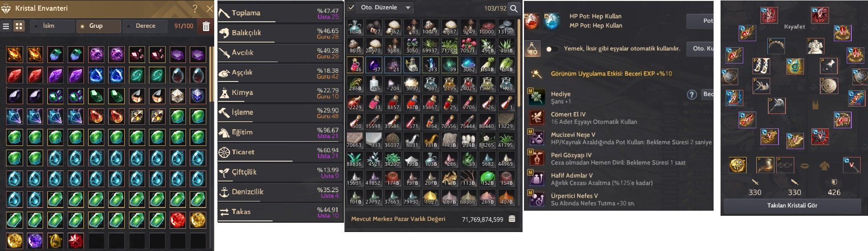Click the blue MP potion icon
Image resolution: width=868 pixels, height=251 pixels.
tap(551, 21)
